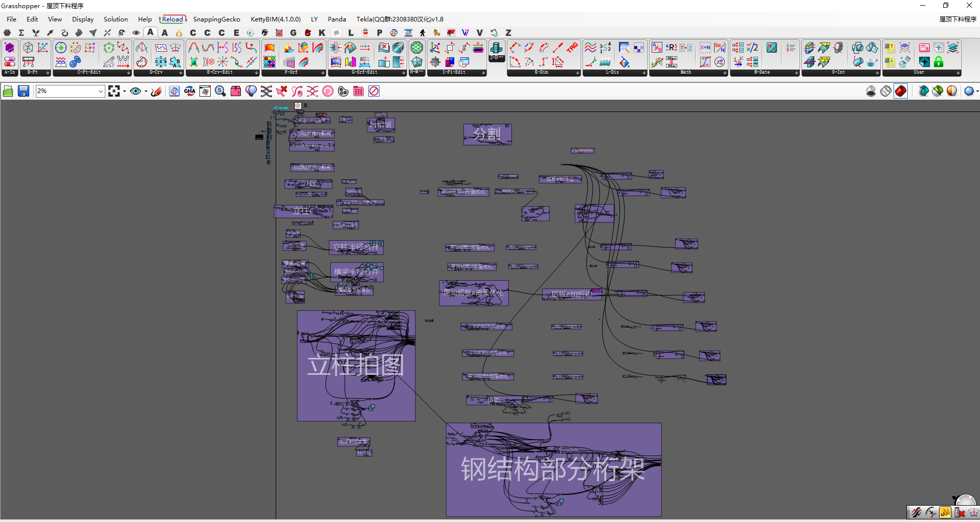
Task: Switch to wireframe preview mode
Action: coord(886,92)
